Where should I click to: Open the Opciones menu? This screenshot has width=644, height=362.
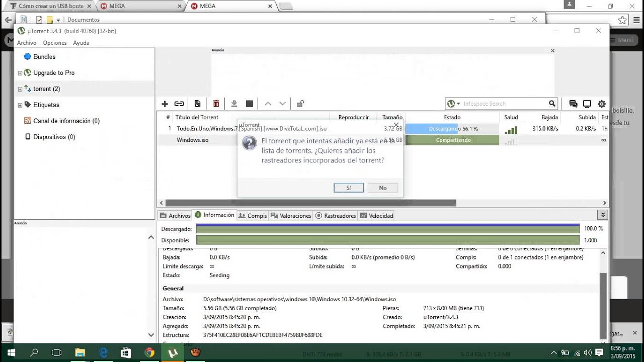[55, 43]
